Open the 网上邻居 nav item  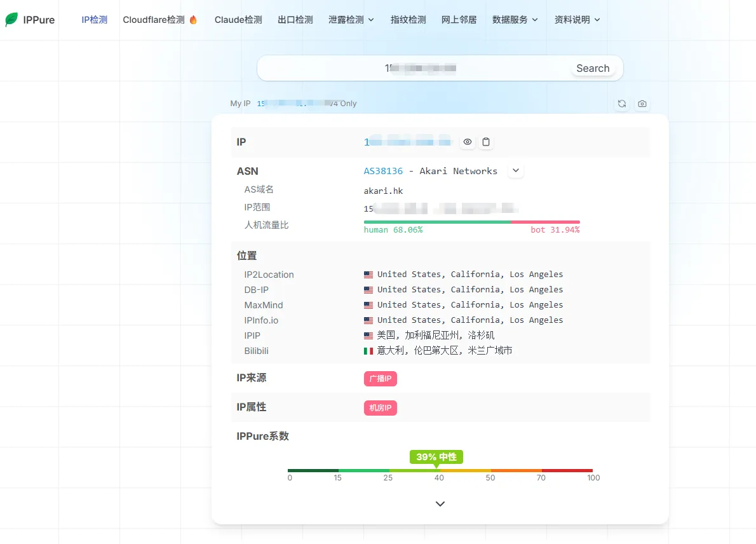point(459,20)
